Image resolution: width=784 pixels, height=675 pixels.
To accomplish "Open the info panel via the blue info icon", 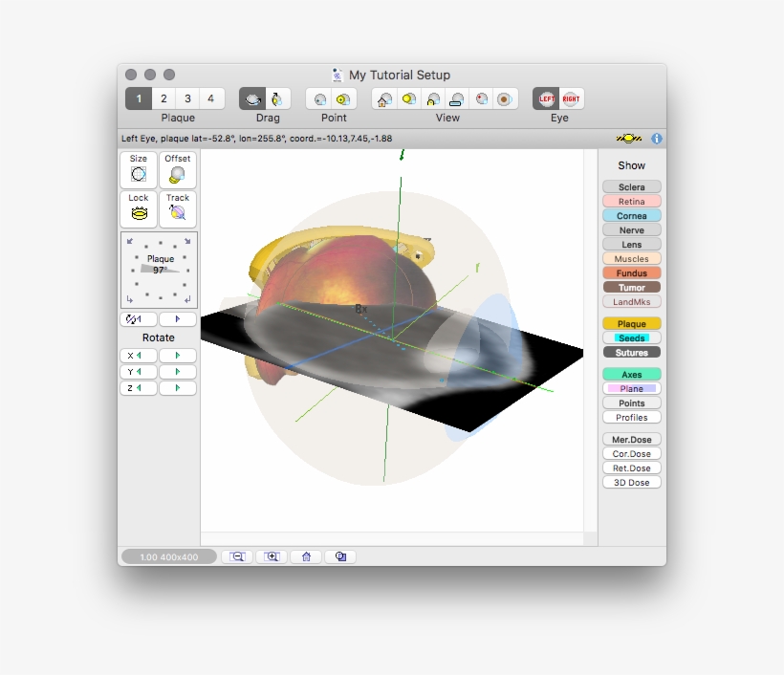I will click(x=657, y=138).
